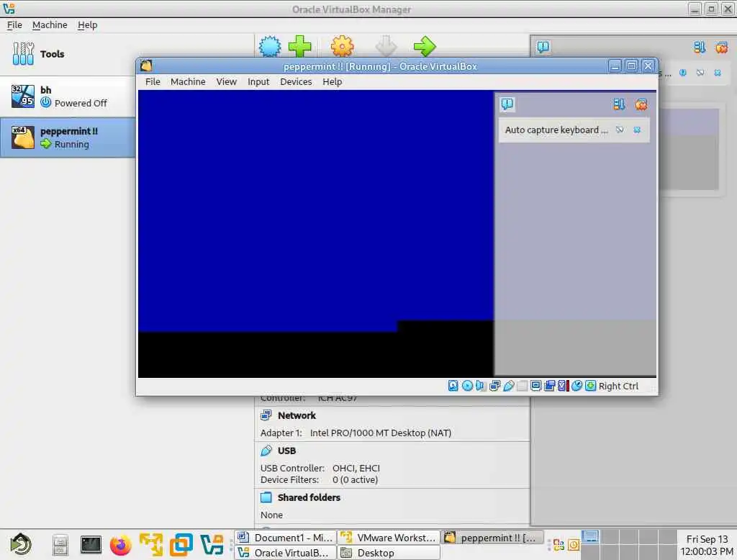737x560 pixels.
Task: Toggle notification sort order in VM window
Action: point(619,104)
